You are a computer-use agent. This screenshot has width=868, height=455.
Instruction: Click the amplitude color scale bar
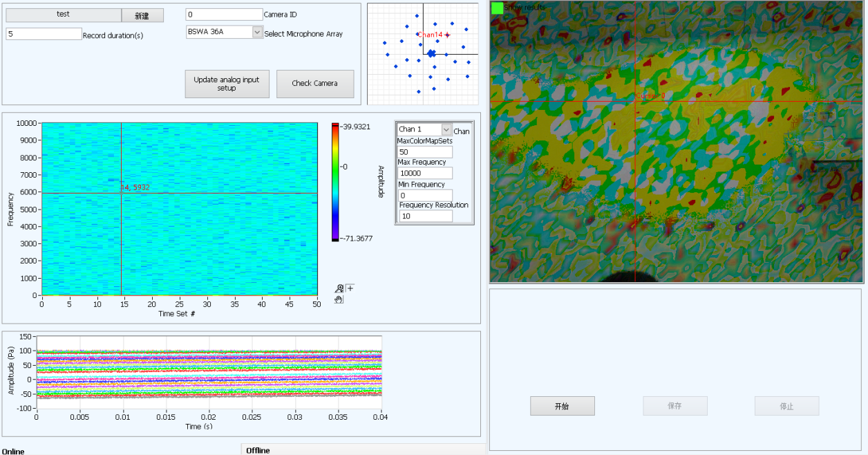pos(335,182)
